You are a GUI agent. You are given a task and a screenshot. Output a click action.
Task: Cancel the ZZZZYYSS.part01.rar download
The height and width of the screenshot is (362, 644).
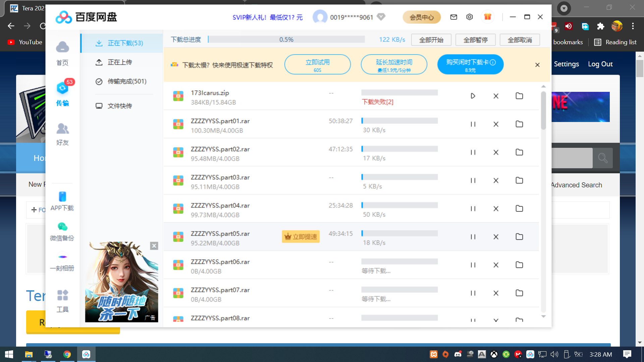(x=496, y=124)
